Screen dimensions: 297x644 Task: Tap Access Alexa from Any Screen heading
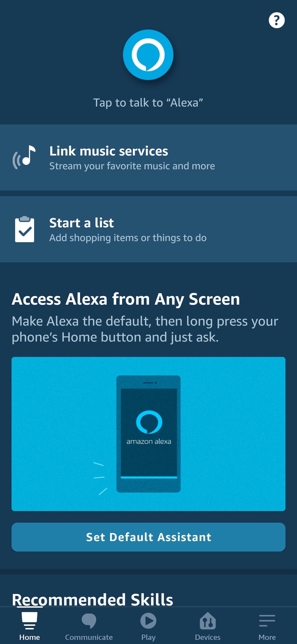[126, 299]
